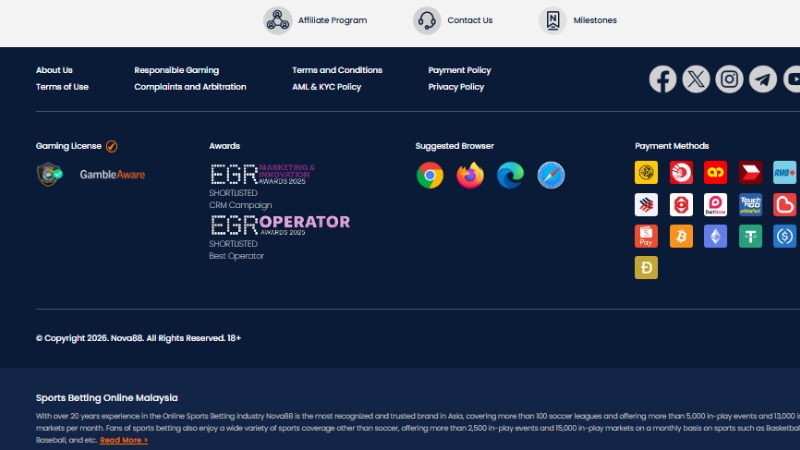The height and width of the screenshot is (450, 800).
Task: Click the 'Sports Betting Online Malaysia' heading
Action: [x=107, y=397]
